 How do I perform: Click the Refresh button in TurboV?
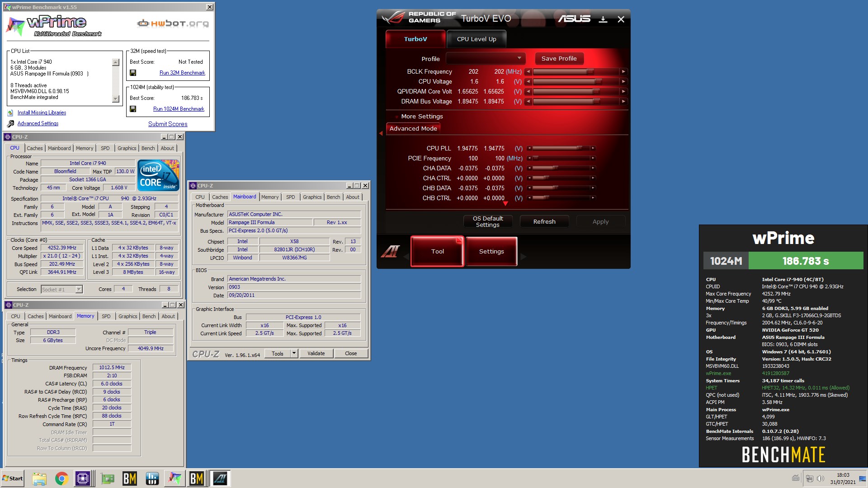[544, 221]
